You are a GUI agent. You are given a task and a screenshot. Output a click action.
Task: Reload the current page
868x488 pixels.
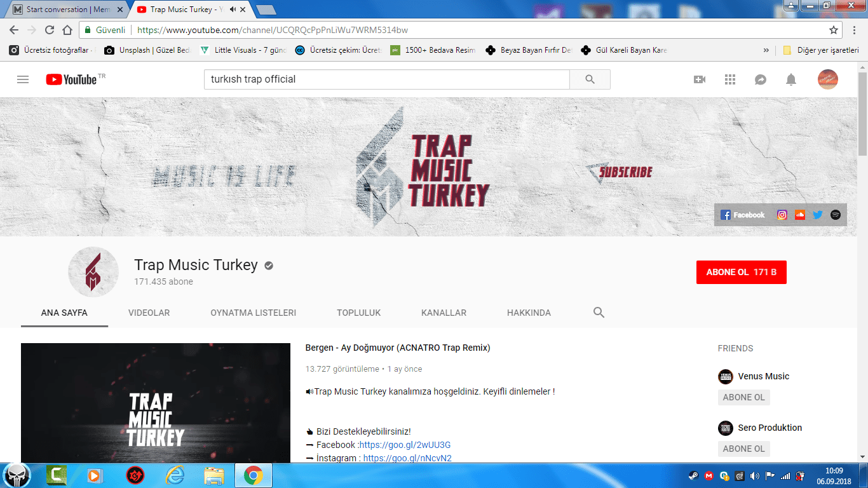click(x=50, y=30)
